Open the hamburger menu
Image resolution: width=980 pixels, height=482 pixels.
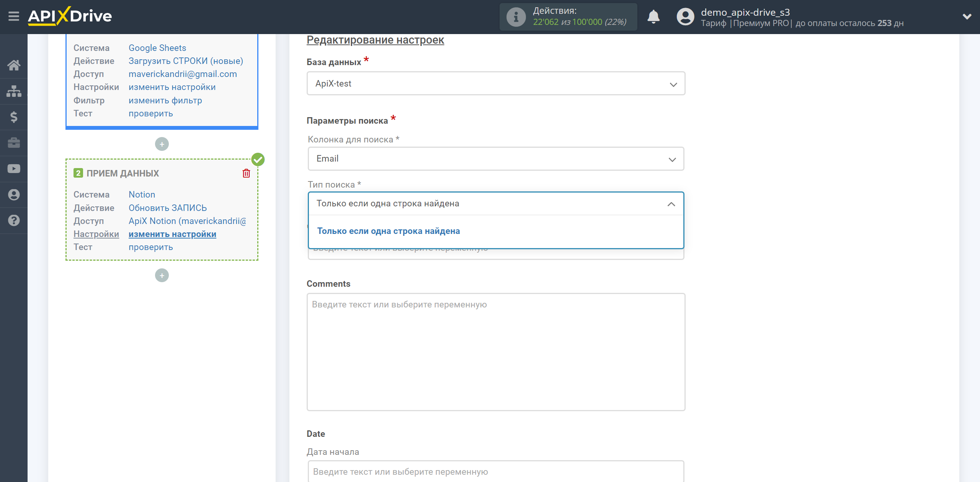coord(14,16)
